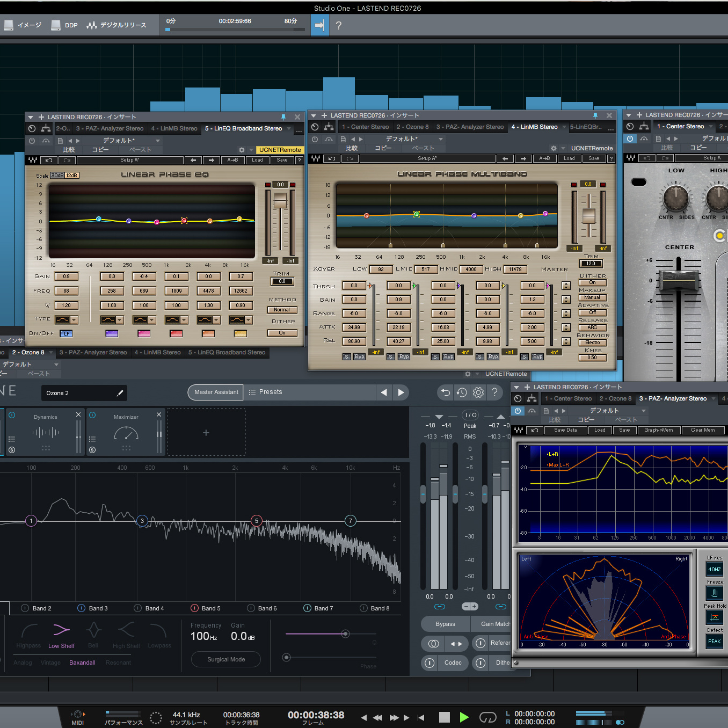Click the LinMB undo arrow button
Viewport: 728px width, 728px height.
[332, 158]
